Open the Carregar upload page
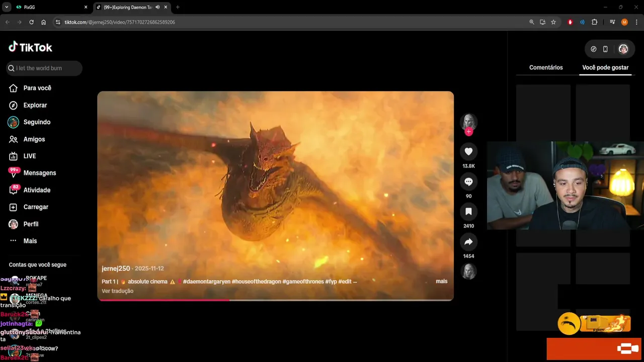The width and height of the screenshot is (644, 362). point(29,207)
